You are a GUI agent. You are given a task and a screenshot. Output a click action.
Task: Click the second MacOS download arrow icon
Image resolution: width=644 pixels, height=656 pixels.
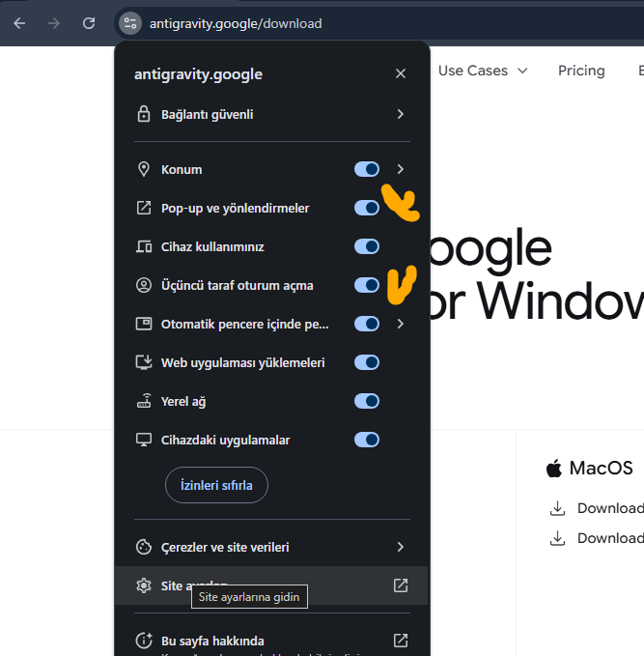[557, 538]
